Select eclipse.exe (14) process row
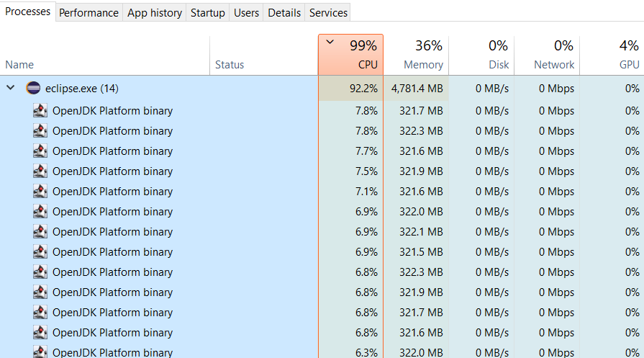 (322, 89)
